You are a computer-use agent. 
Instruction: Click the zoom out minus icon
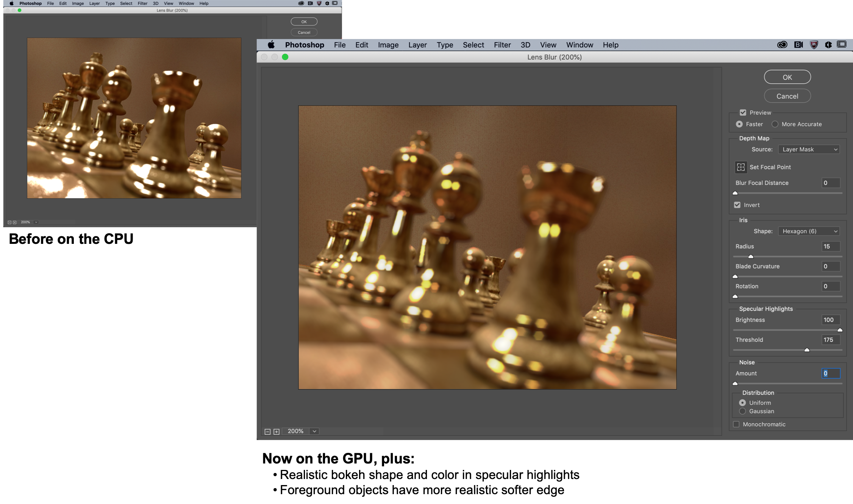(267, 432)
